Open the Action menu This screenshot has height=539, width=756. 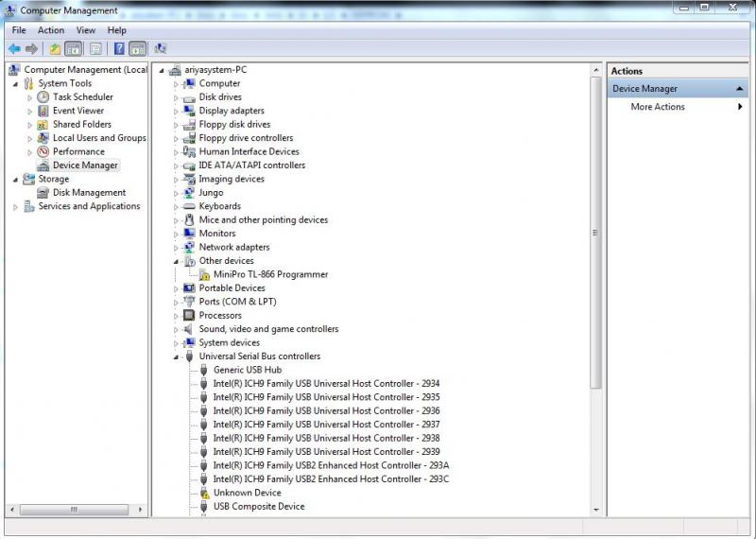coord(51,30)
